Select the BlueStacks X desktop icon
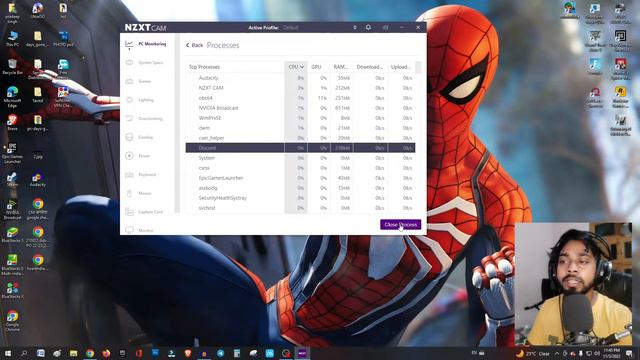Viewport: 640px width, 360px height. tap(12, 291)
